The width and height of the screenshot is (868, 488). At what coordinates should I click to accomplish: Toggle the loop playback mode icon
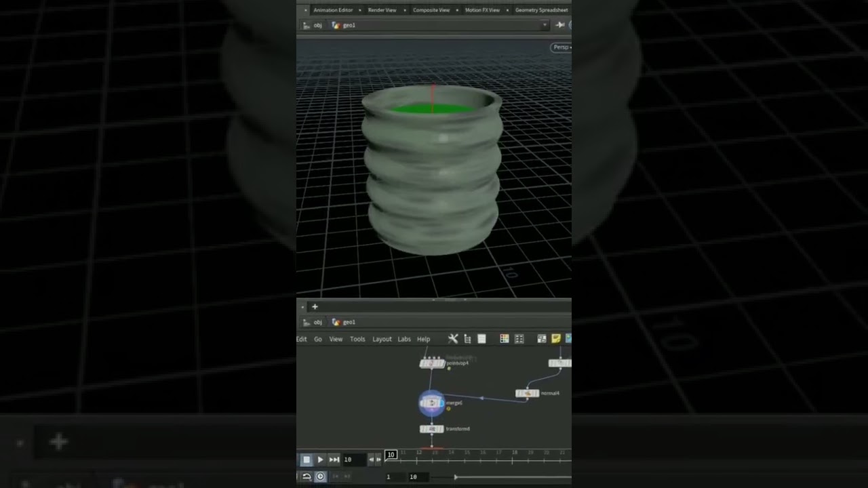tap(307, 476)
